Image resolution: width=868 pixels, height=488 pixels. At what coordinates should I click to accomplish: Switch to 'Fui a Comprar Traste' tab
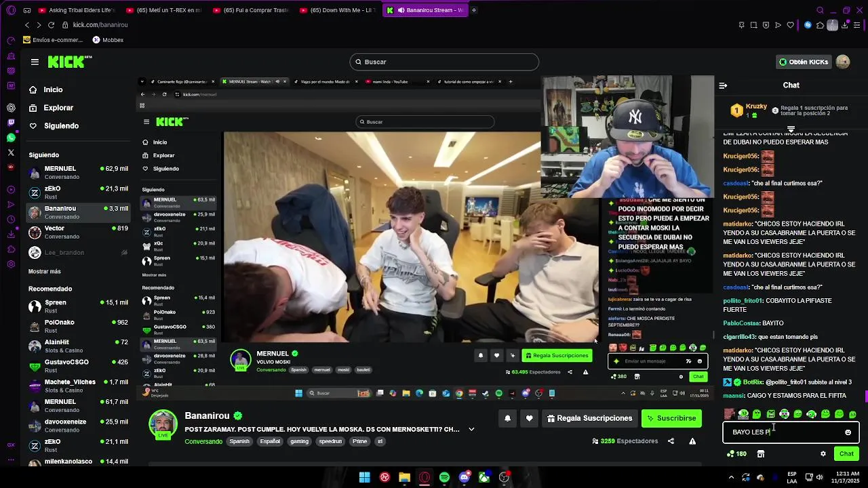point(250,10)
